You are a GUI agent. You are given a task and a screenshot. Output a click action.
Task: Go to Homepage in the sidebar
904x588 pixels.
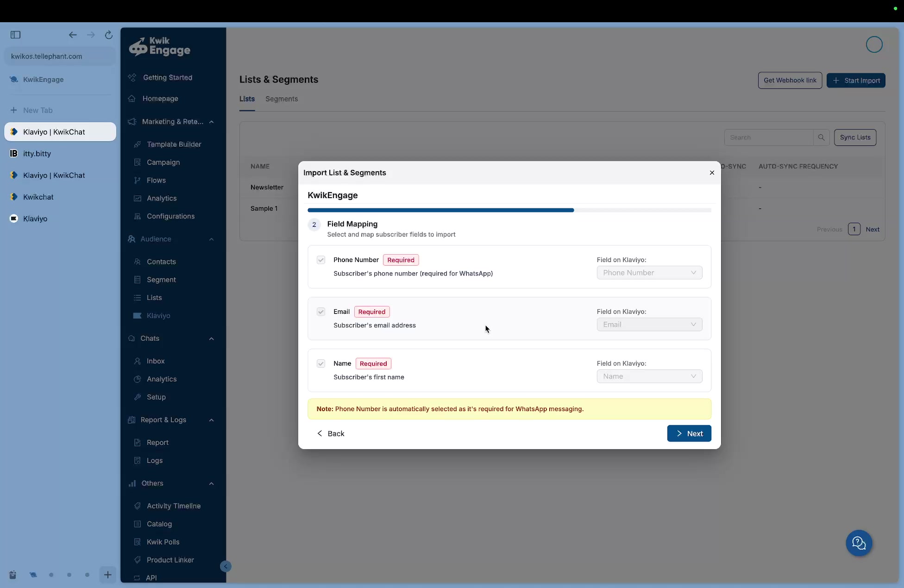(160, 99)
